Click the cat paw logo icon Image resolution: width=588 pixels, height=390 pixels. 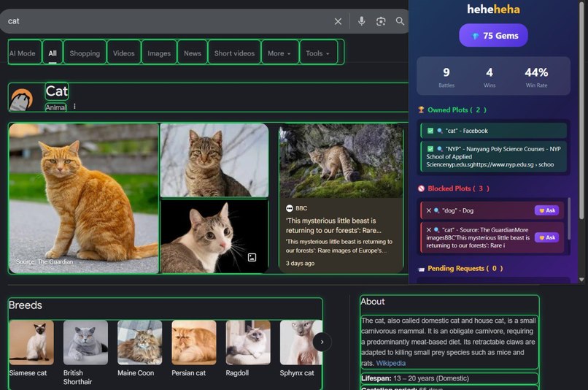tap(21, 100)
